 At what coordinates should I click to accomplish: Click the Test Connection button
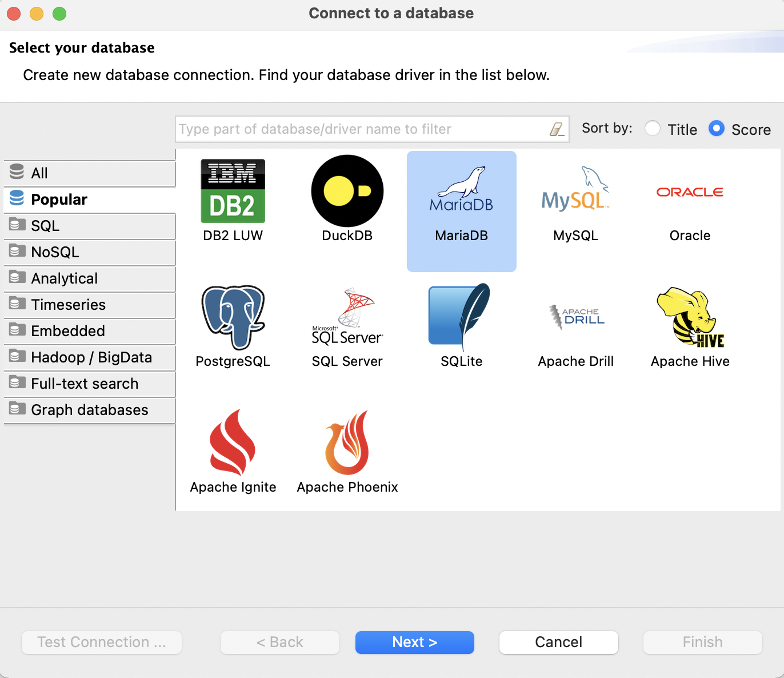click(102, 643)
